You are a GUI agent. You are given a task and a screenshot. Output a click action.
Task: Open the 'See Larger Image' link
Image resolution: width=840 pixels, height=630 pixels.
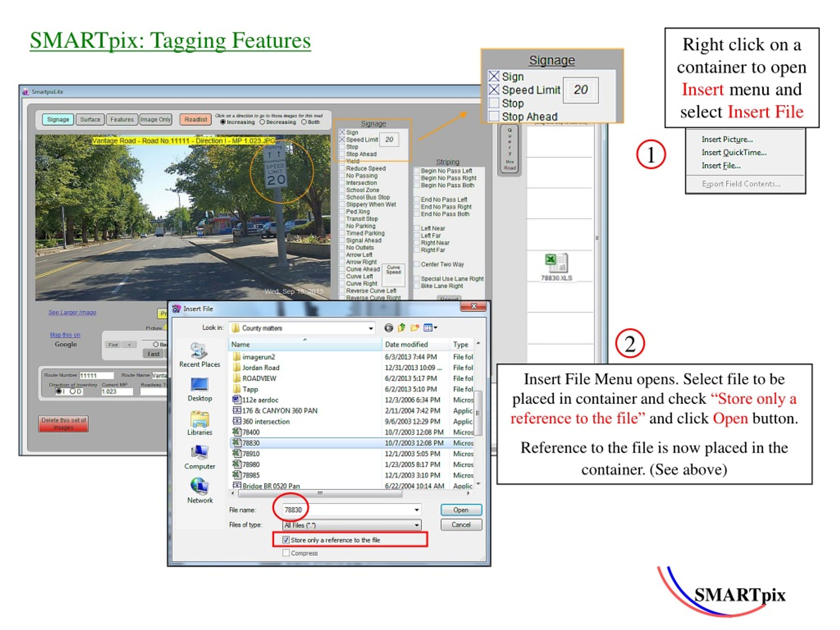click(72, 312)
